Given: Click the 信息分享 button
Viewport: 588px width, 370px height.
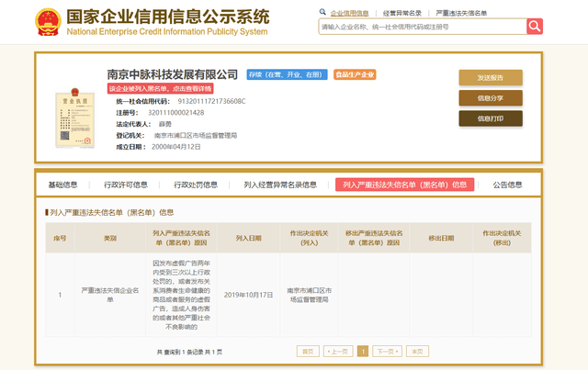Looking at the screenshot, I should tap(491, 97).
